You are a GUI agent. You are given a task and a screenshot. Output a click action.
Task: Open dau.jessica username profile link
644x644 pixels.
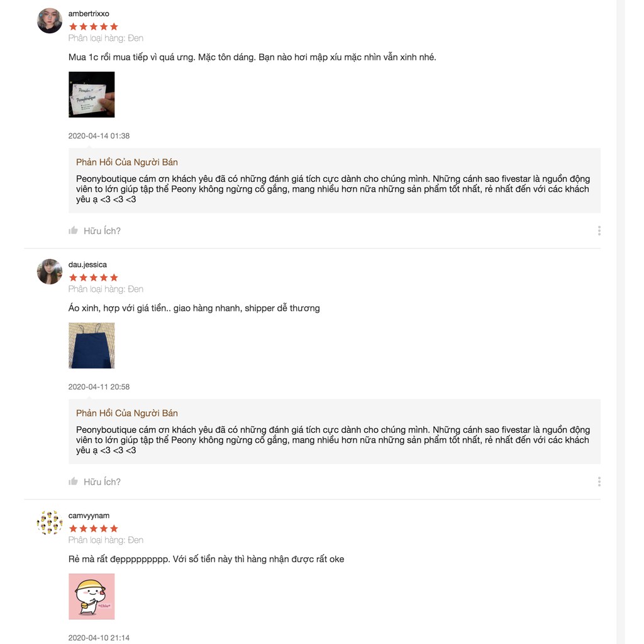pos(87,264)
